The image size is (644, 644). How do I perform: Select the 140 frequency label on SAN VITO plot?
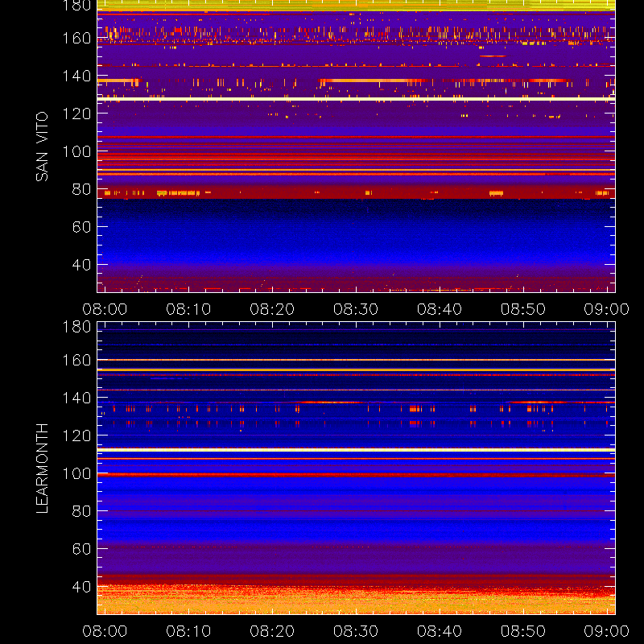click(76, 76)
